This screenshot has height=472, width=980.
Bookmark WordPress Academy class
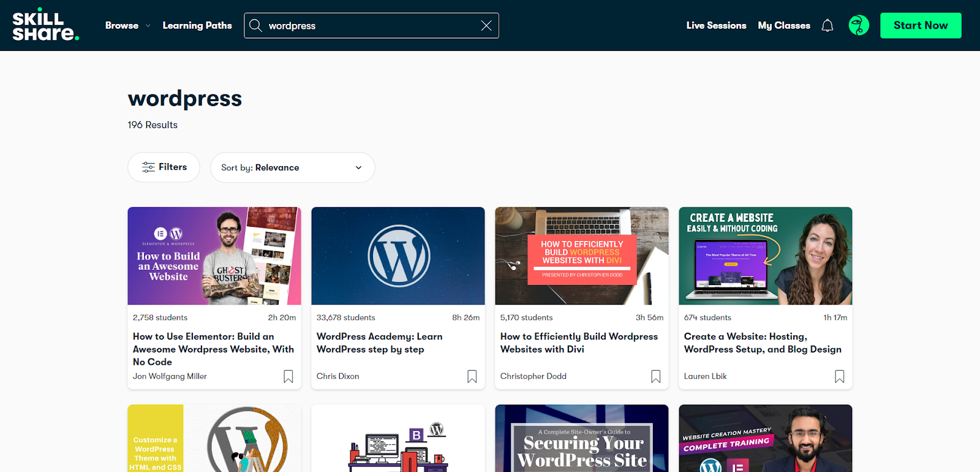(x=472, y=376)
